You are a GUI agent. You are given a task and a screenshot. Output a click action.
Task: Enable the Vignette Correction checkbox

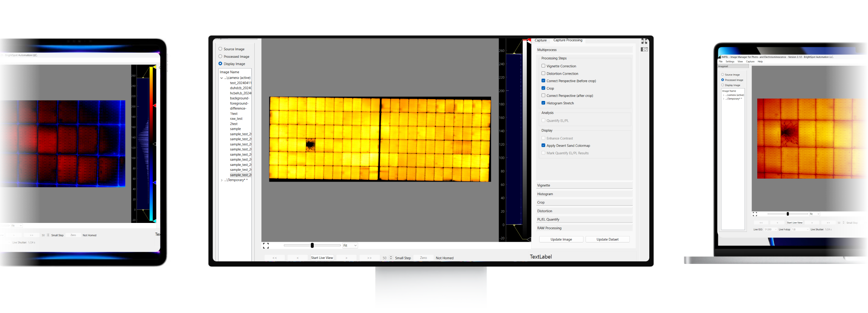click(543, 66)
